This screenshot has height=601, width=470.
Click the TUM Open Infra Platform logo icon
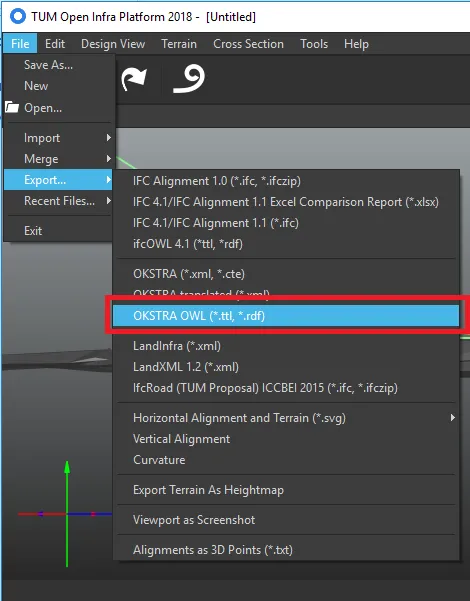coord(18,16)
